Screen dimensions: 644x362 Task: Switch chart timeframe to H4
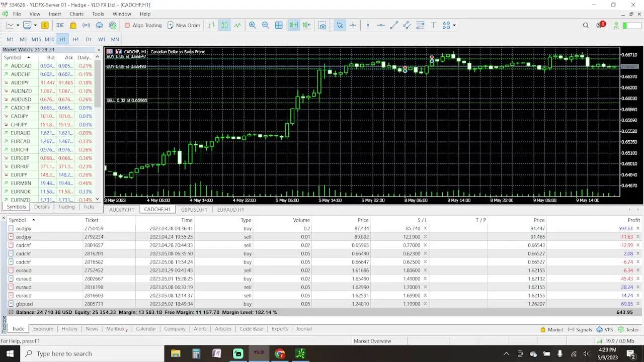pyautogui.click(x=75, y=39)
